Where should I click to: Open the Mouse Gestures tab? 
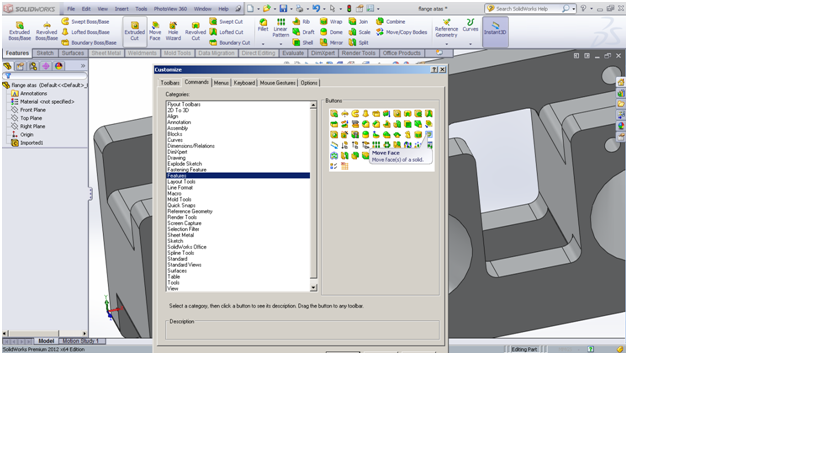(x=277, y=83)
